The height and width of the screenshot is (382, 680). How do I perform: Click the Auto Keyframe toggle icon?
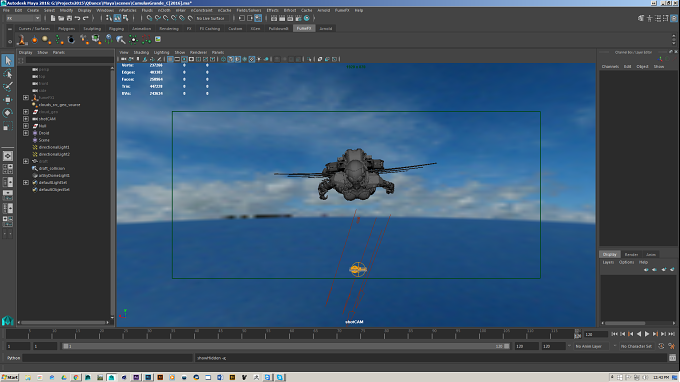tap(661, 346)
